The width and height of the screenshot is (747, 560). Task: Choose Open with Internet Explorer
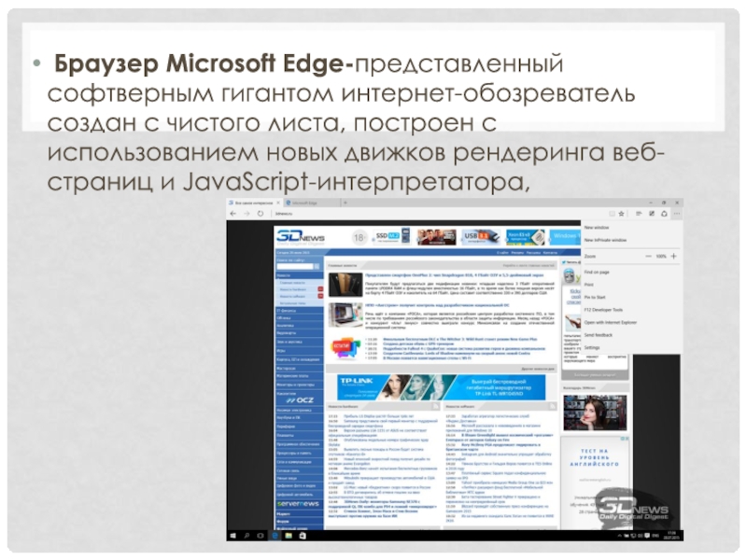pos(611,322)
